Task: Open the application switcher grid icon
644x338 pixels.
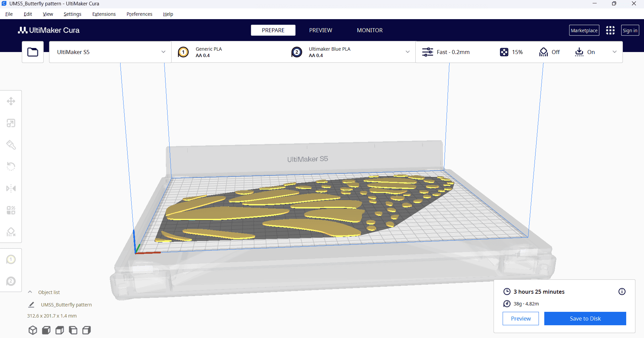Action: (x=610, y=30)
